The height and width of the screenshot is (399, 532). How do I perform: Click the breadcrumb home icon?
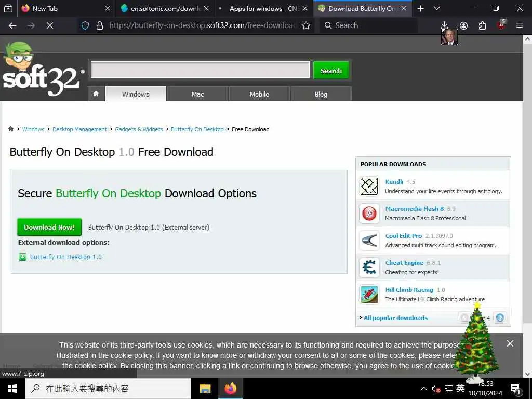tap(11, 129)
